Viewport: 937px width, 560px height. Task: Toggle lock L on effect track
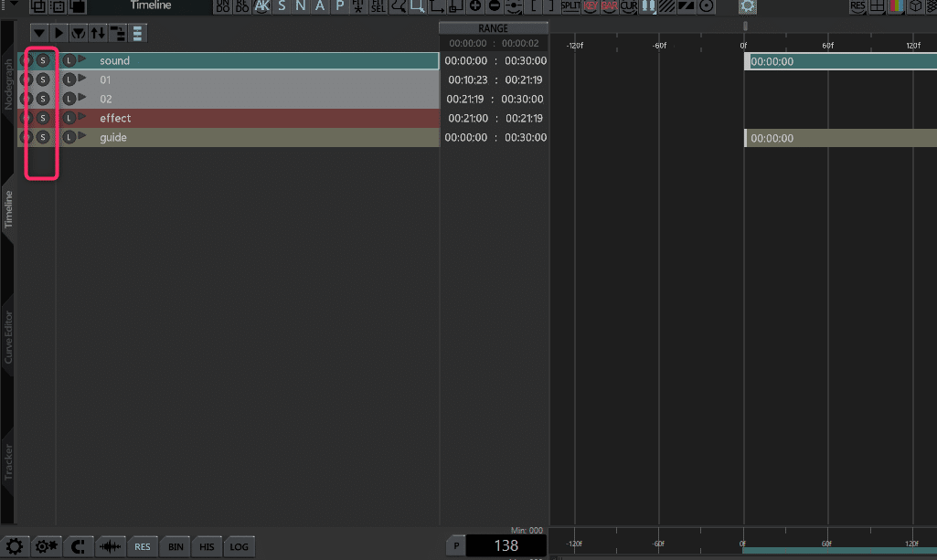tap(69, 118)
